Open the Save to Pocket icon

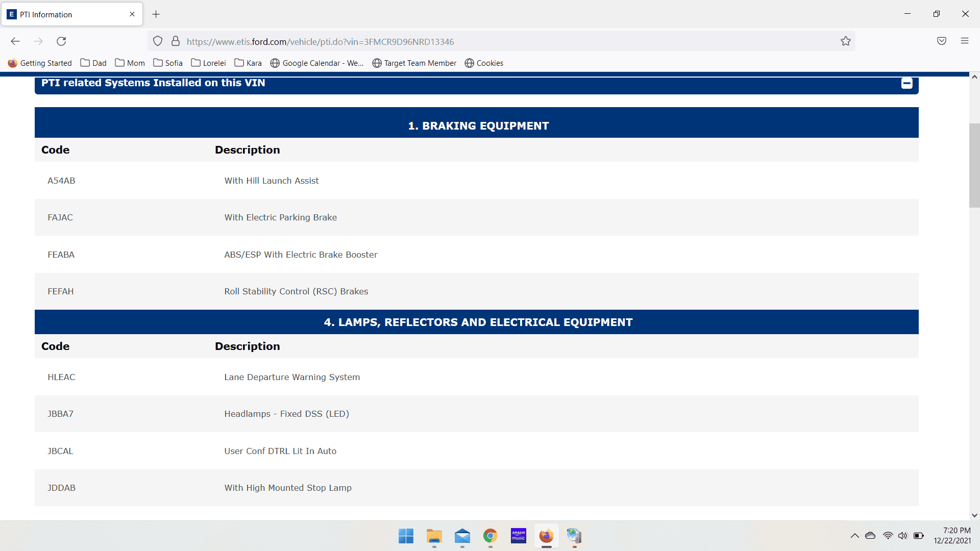[942, 41]
